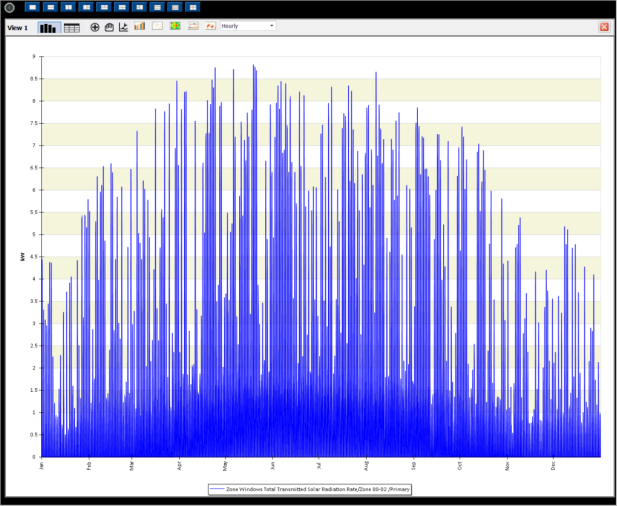The width and height of the screenshot is (617, 506).
Task: Click the 7.5 value on y-axis
Action: point(33,123)
